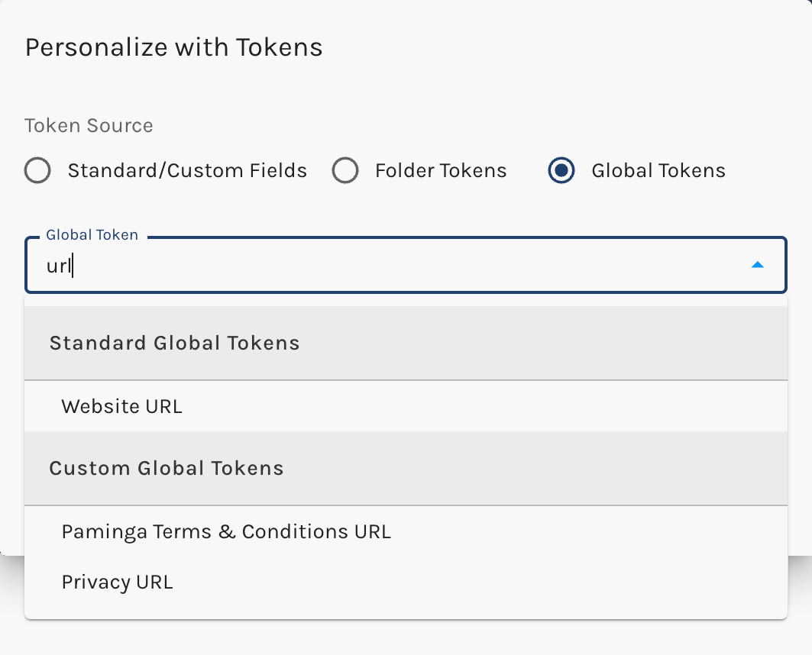
Task: Click the "Token Source" section label
Action: 89,125
